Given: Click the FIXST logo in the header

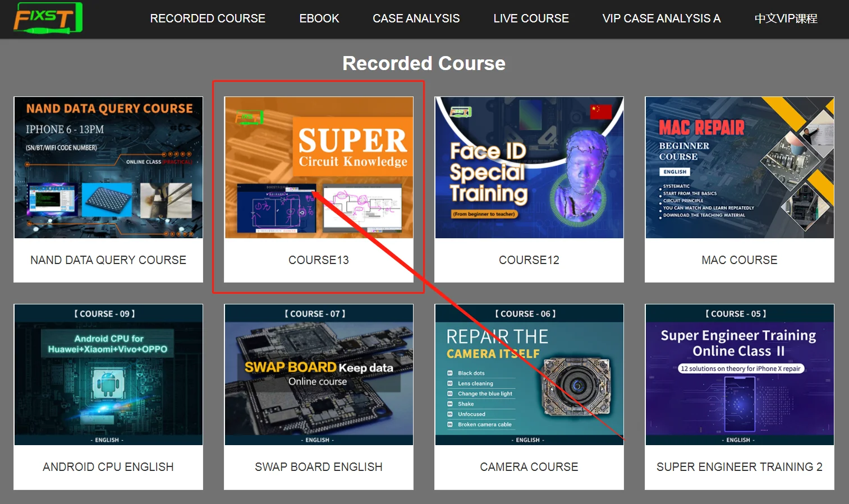Looking at the screenshot, I should [48, 18].
